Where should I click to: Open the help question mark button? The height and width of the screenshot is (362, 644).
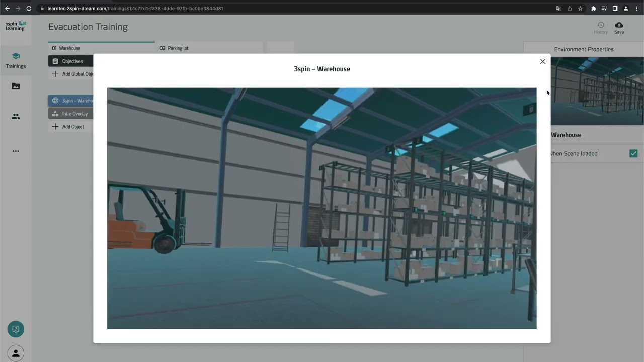[x=16, y=329]
